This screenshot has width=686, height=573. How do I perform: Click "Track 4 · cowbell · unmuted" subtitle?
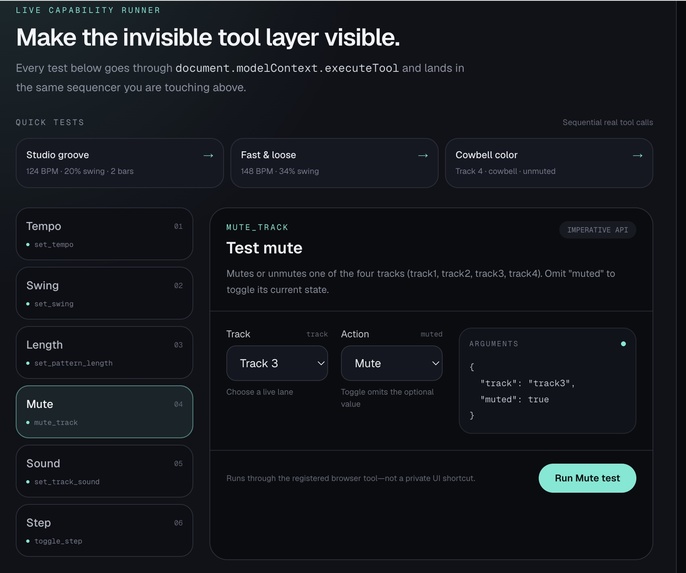[505, 171]
